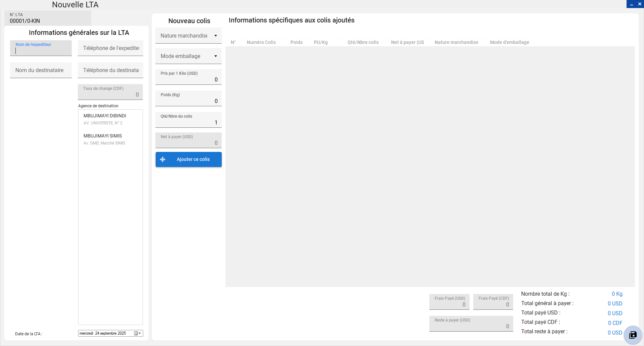This screenshot has height=346, width=644.
Task: Click the Numéro Colis column header
Action: (261, 42)
